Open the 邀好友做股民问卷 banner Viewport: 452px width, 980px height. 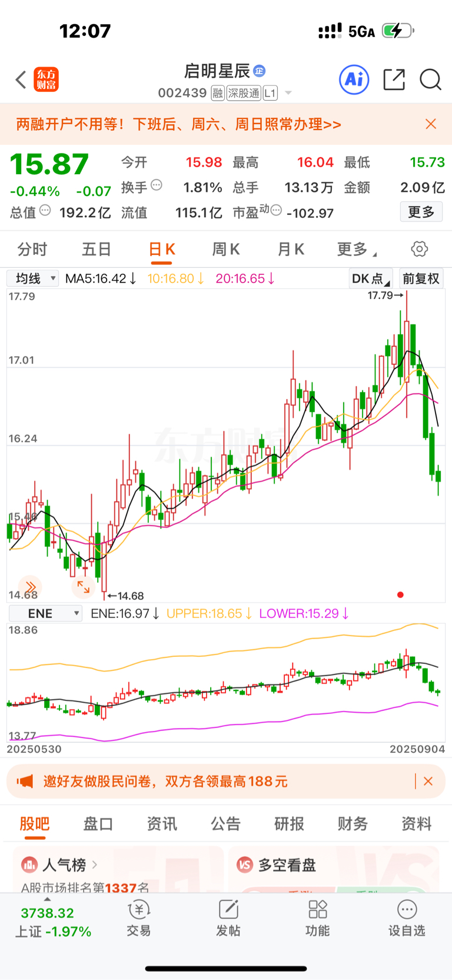(226, 781)
